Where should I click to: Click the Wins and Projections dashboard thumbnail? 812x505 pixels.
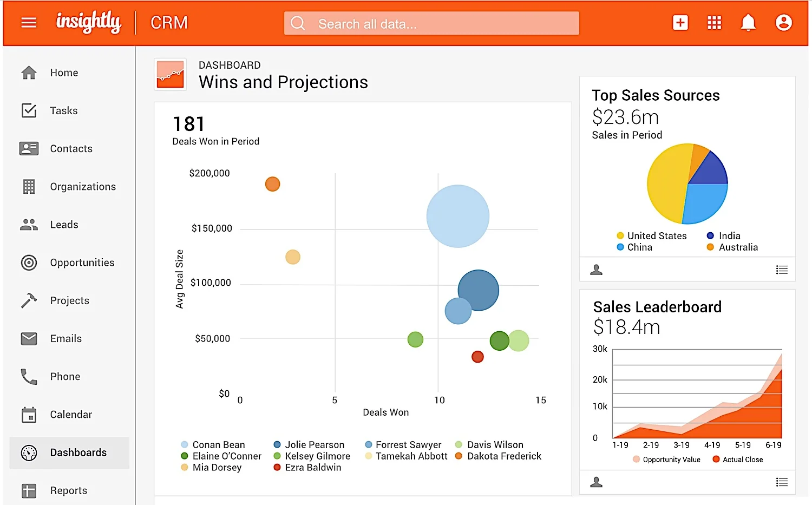tap(171, 74)
